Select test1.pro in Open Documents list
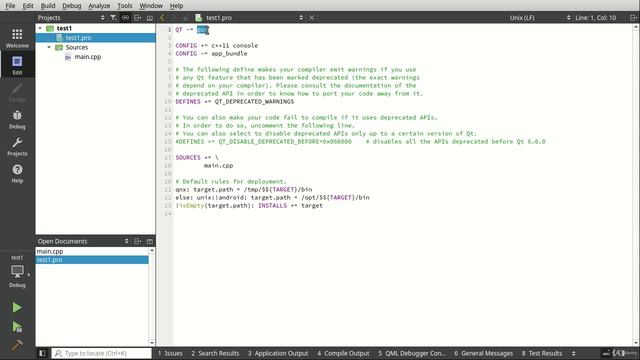This screenshot has width=640, height=360. [x=92, y=260]
